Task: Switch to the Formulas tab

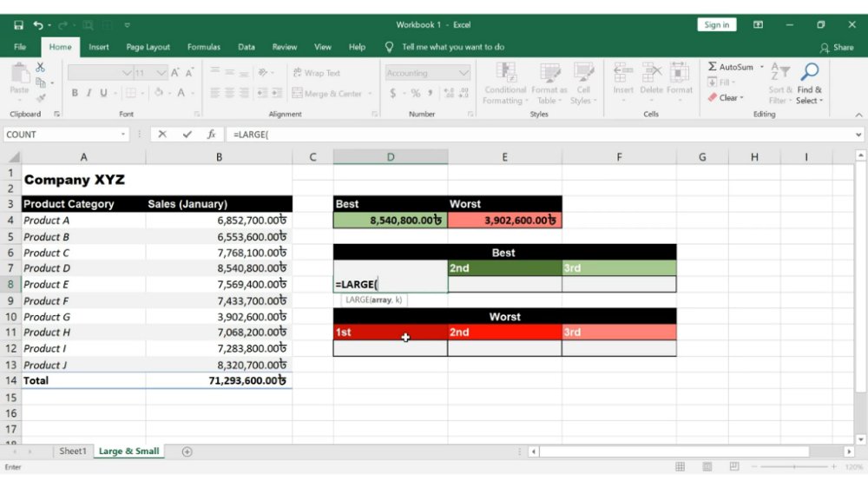Action: pos(204,47)
